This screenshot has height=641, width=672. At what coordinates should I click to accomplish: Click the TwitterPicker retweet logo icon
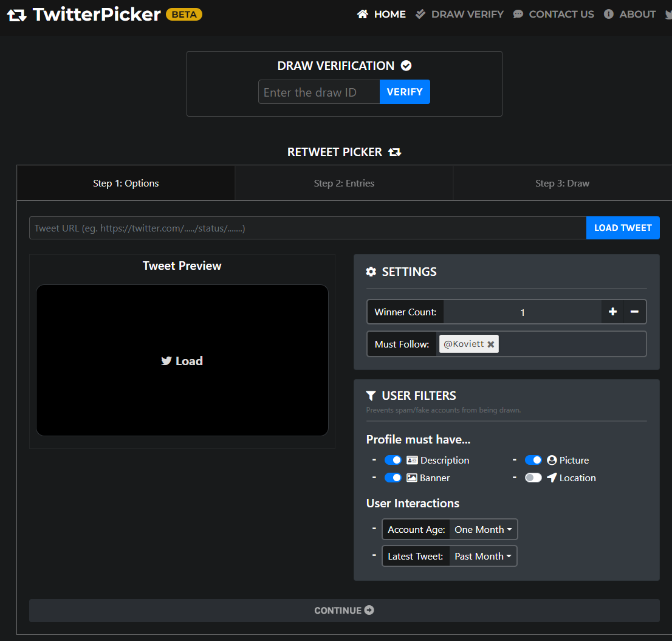17,15
